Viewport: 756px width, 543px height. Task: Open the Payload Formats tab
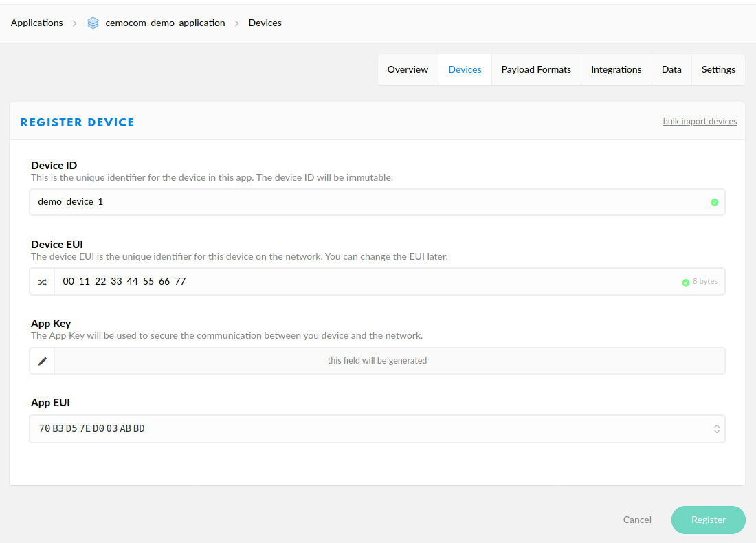click(536, 70)
